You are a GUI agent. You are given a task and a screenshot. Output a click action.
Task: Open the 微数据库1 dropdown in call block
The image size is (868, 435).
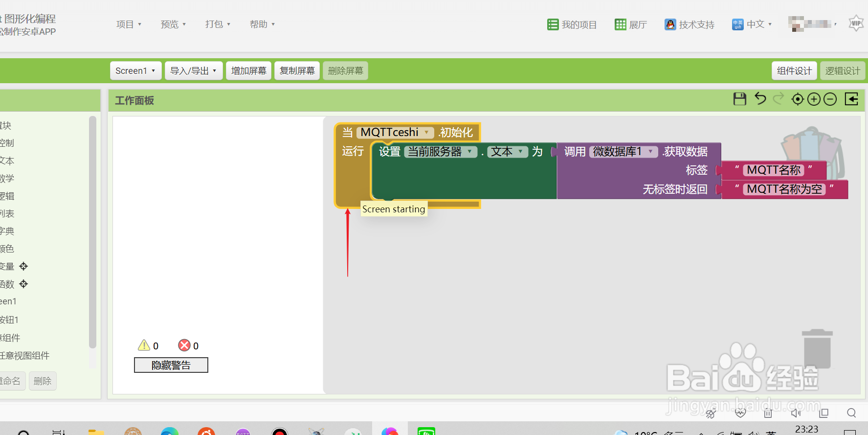(623, 152)
